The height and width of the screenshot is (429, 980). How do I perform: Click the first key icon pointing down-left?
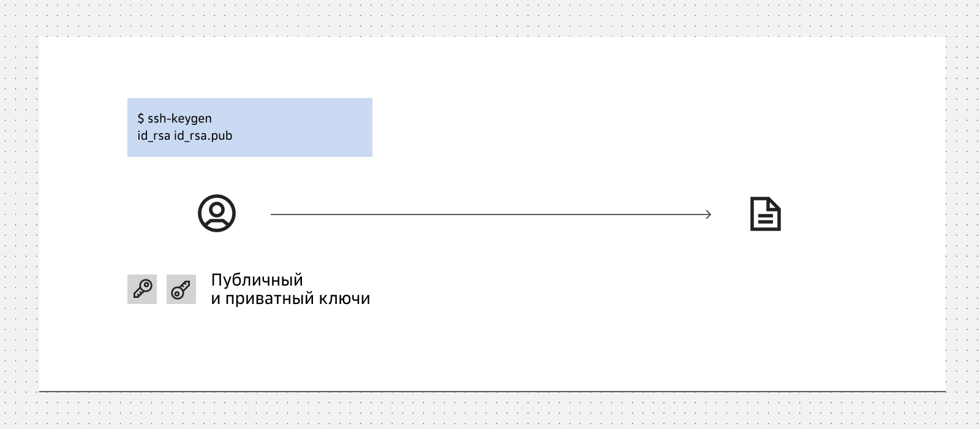pos(142,289)
